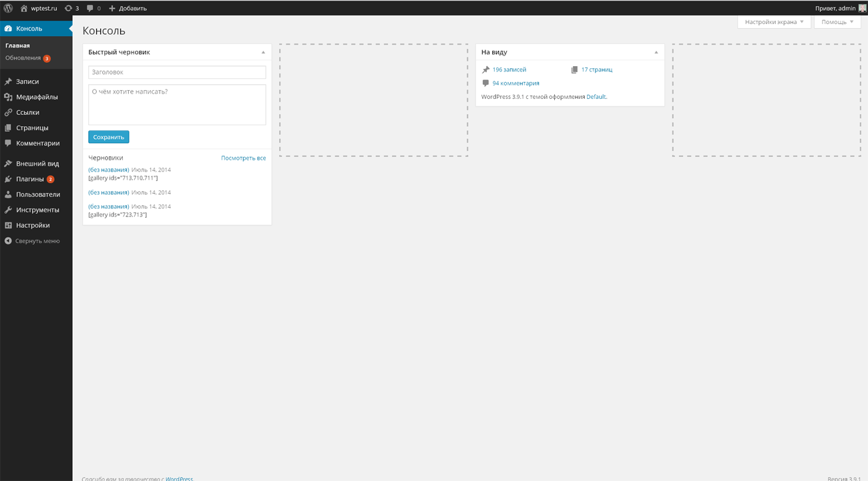Click the Добавить new content item
Screen dimensions: 868x481
133,8
